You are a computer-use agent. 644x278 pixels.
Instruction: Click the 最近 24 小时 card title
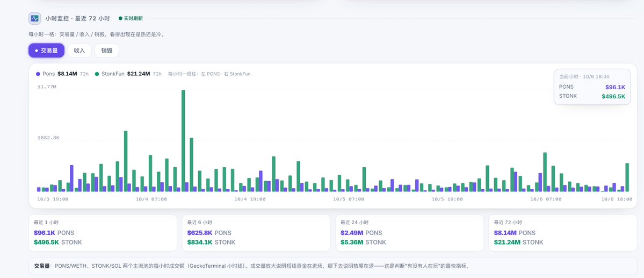point(354,223)
